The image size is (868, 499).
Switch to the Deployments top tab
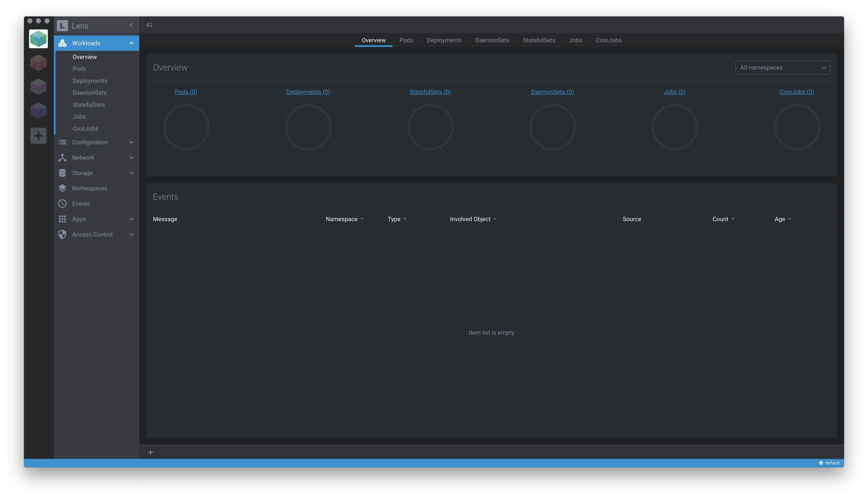click(444, 40)
